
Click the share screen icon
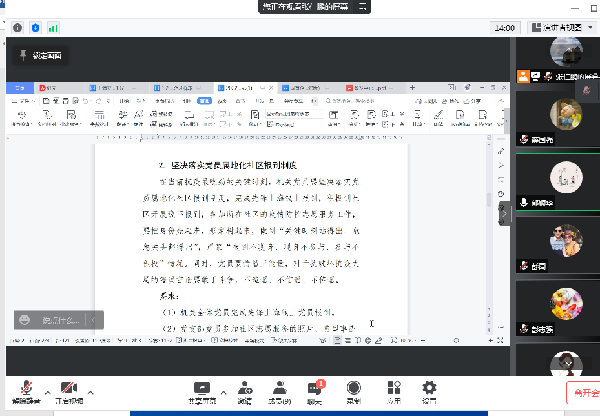[x=203, y=389]
